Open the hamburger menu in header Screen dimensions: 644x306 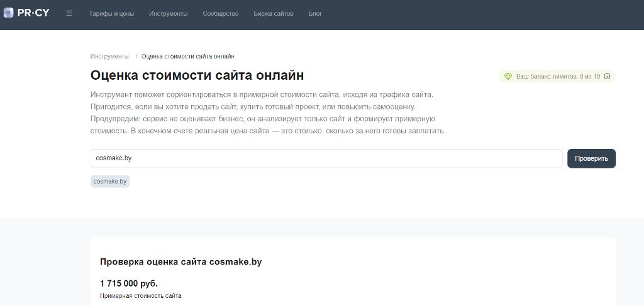69,13
